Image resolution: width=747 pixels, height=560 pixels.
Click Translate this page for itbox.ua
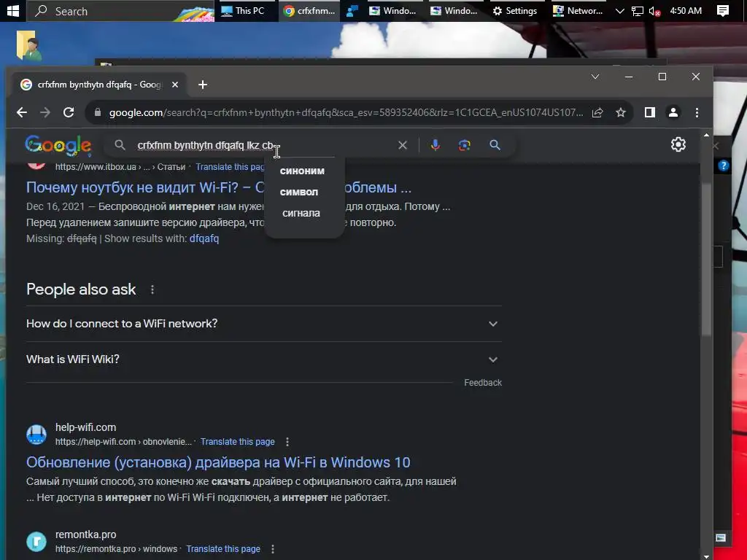point(230,167)
